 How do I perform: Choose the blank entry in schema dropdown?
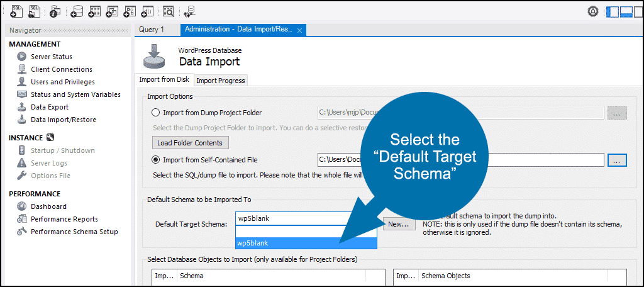coord(306,232)
